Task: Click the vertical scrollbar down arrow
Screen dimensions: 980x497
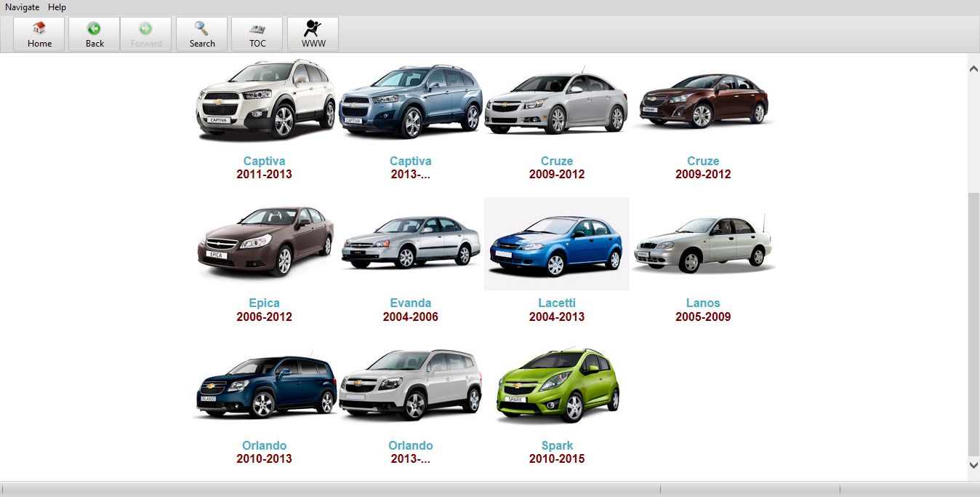Action: tap(973, 465)
